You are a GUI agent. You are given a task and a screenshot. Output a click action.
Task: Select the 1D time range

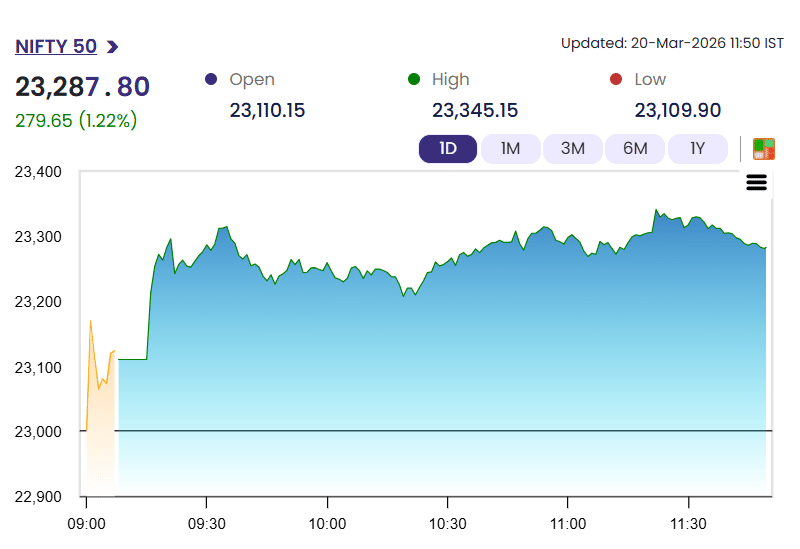click(x=447, y=149)
